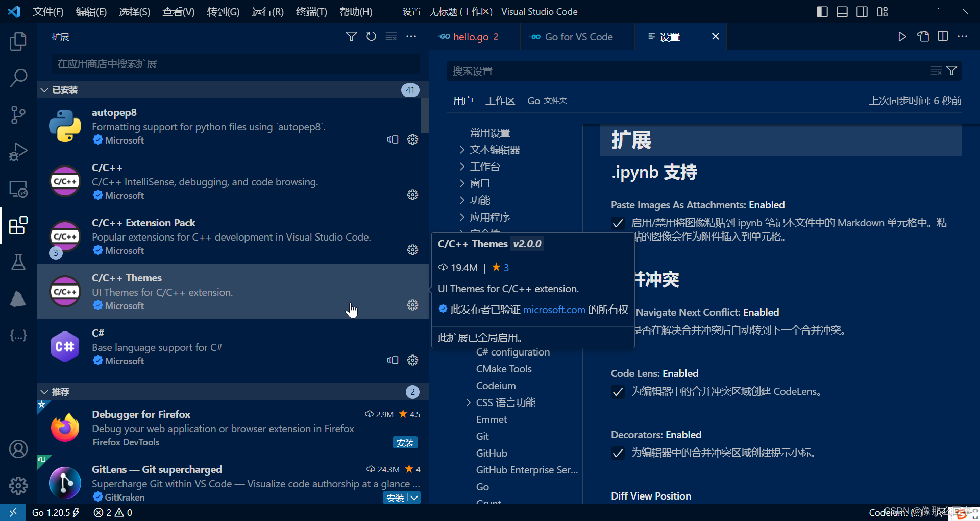
Task: Run the hello.go file with the play button
Action: click(902, 36)
